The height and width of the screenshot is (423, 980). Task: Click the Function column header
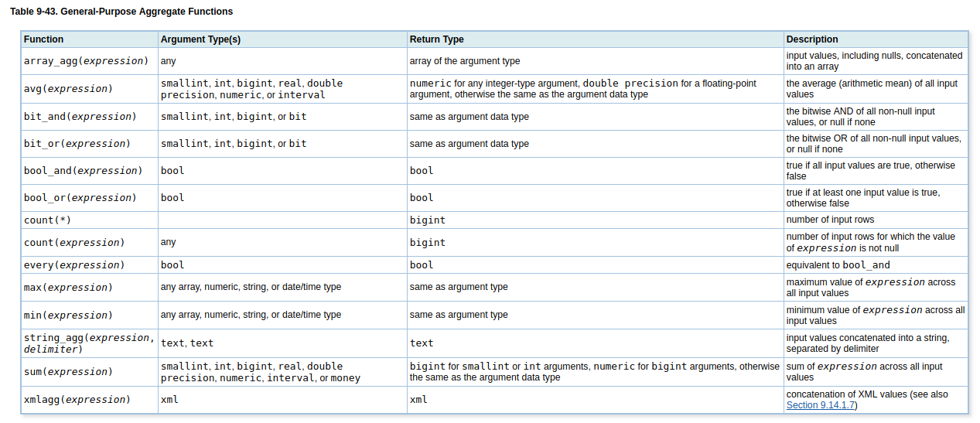coord(44,39)
